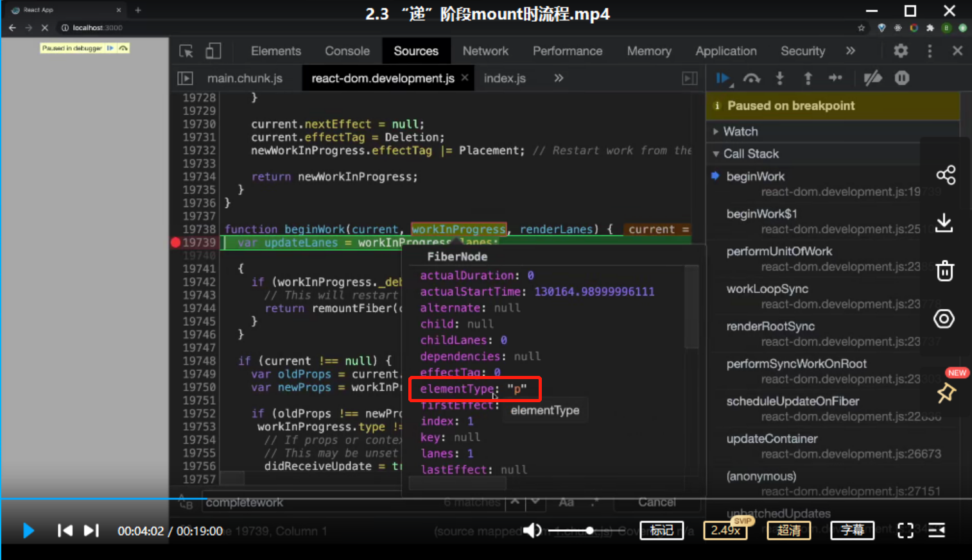Select beginWork$1 in the call stack
The width and height of the screenshot is (972, 560).
[761, 214]
